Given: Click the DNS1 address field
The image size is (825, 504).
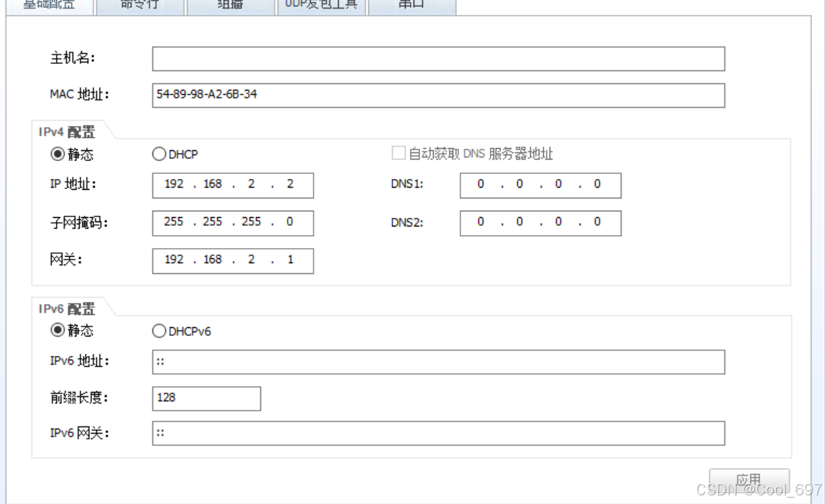Looking at the screenshot, I should (540, 185).
